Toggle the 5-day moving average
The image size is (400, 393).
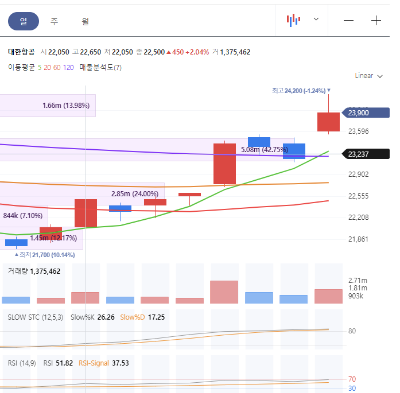pos(39,68)
